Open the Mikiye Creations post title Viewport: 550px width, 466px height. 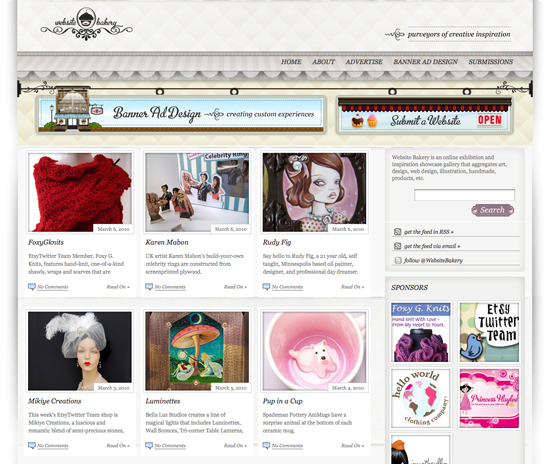[55, 401]
